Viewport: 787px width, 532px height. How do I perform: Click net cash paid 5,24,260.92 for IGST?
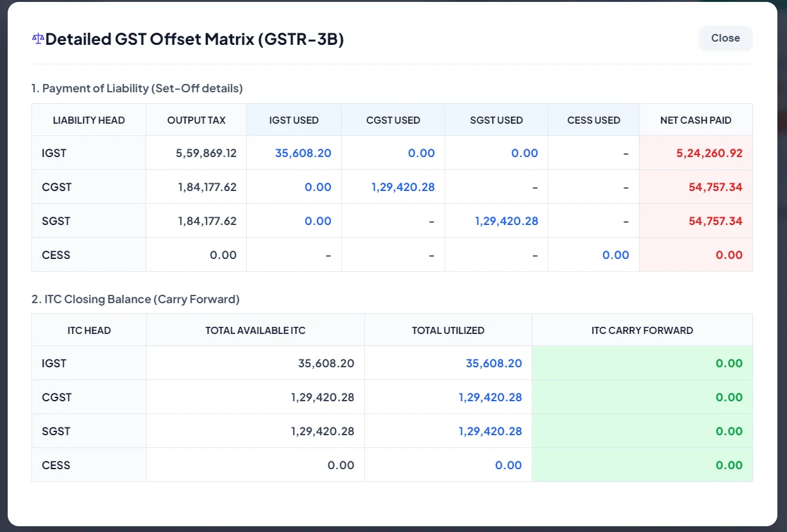(x=709, y=153)
